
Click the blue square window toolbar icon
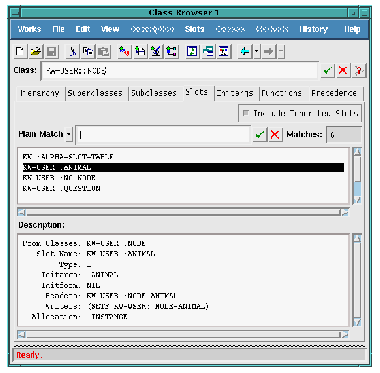(x=192, y=51)
